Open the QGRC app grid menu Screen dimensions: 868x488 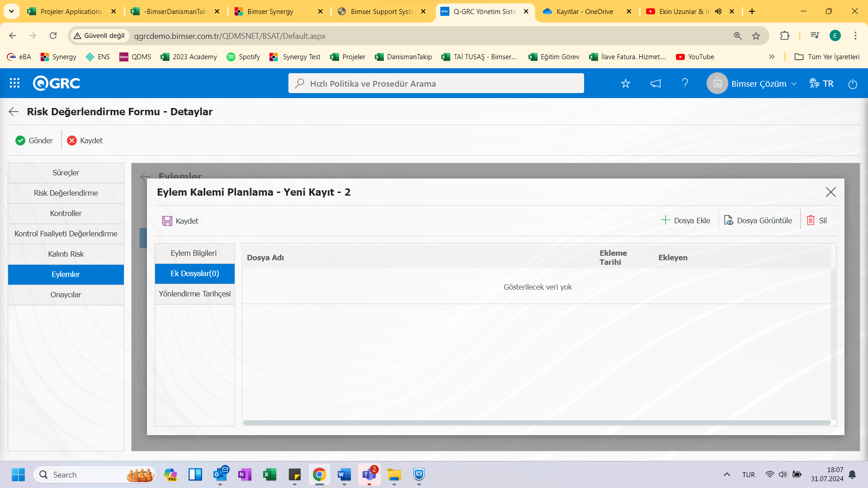coord(14,83)
